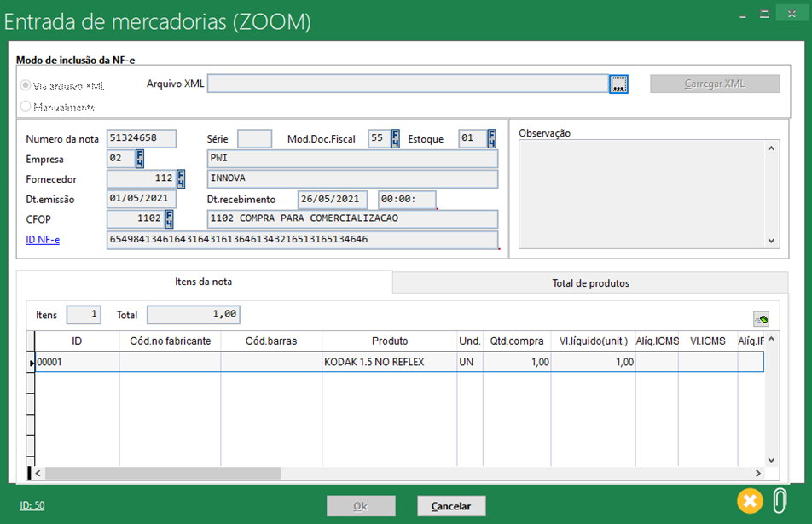This screenshot has height=524, width=812.
Task: Click the orange X icon at bottom right
Action: tap(750, 500)
